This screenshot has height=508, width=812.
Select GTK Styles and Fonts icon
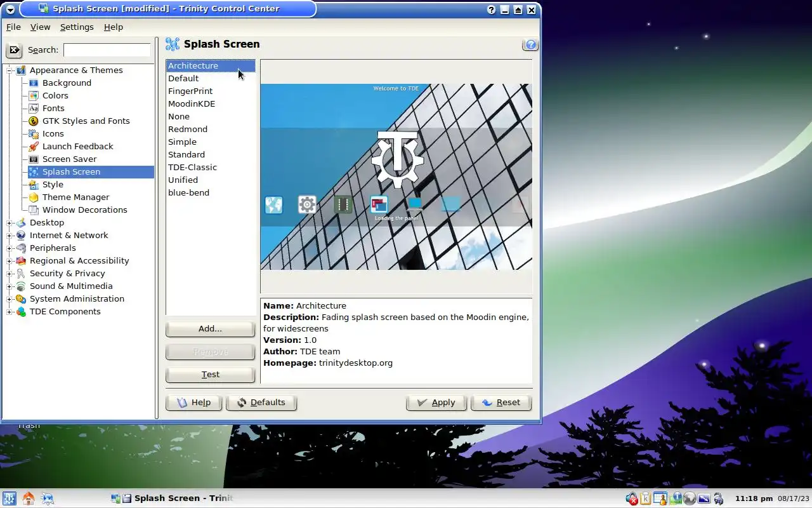tap(34, 121)
